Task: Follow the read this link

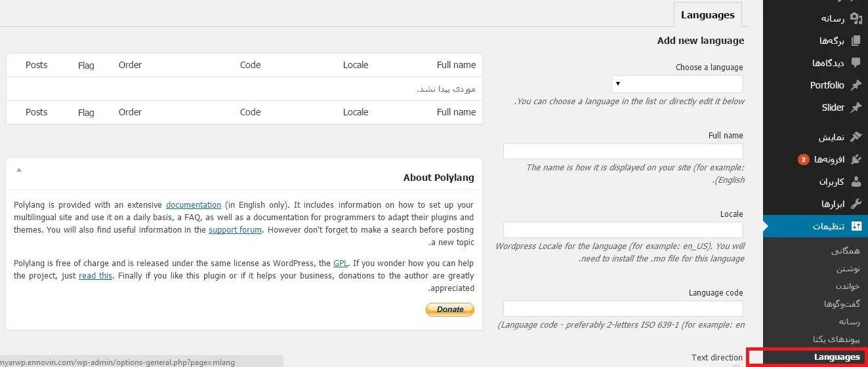Action: 95,275
